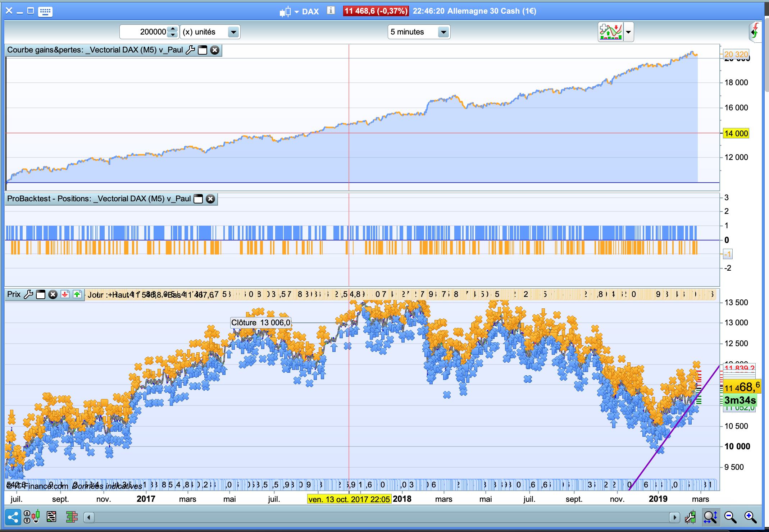Open the Prix panel wrench settings
The width and height of the screenshot is (769, 532).
(x=28, y=294)
